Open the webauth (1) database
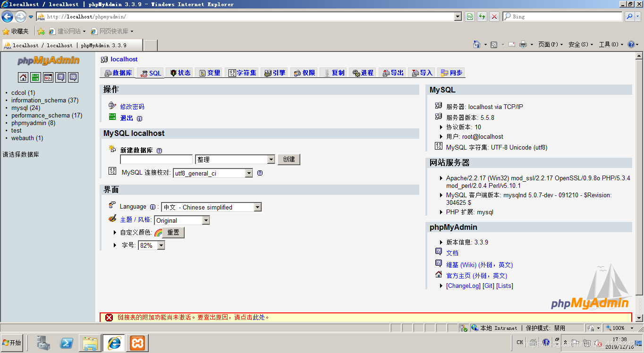Image resolution: width=644 pixels, height=353 pixels. 27,138
